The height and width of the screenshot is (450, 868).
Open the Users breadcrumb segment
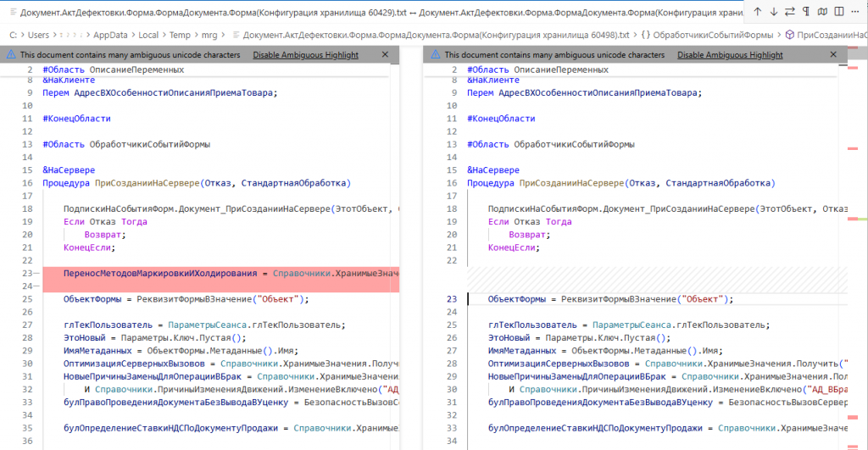pos(38,35)
